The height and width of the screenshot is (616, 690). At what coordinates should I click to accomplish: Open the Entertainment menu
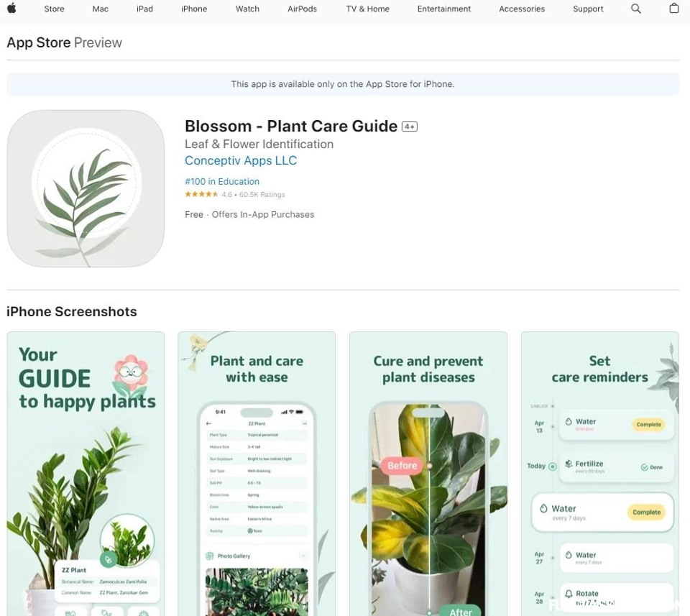tap(444, 9)
